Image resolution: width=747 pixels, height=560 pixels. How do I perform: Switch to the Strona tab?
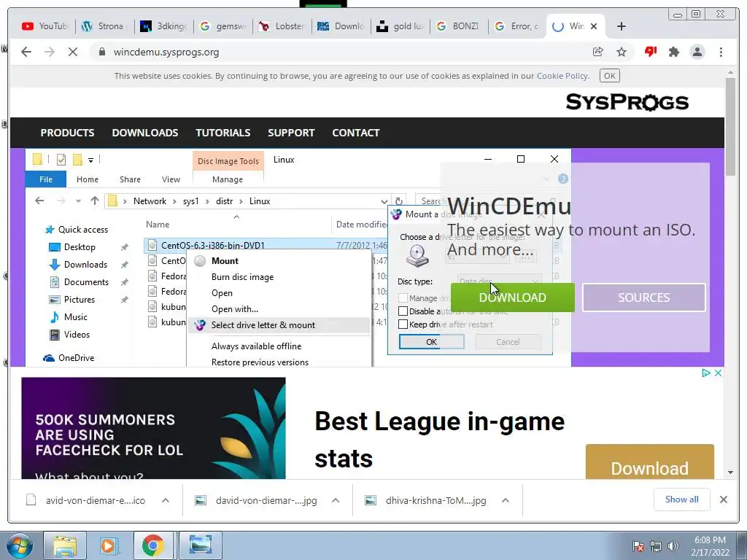coord(104,26)
